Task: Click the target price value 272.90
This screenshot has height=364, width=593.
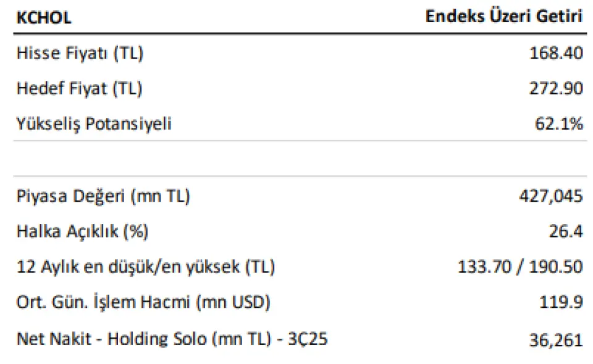Action: (556, 89)
